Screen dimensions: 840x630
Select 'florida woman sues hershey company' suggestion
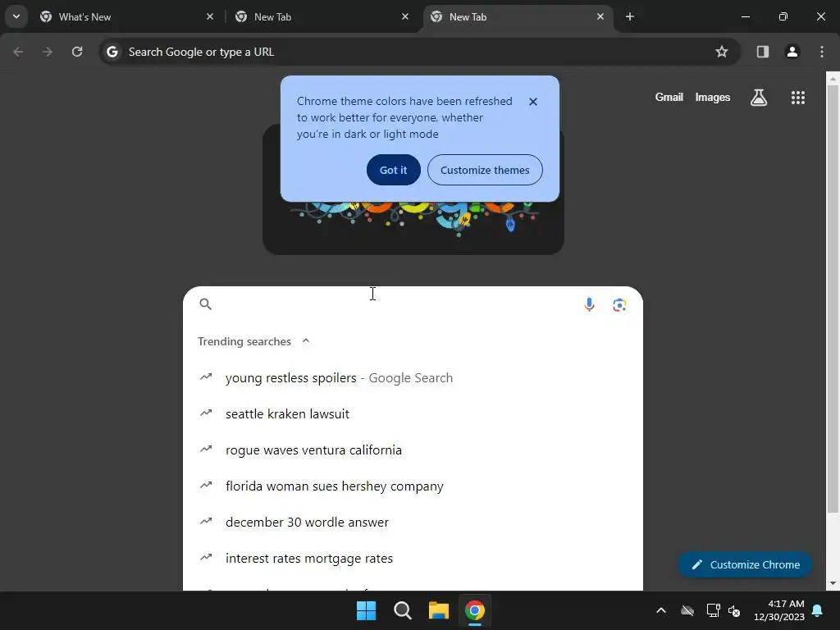413,486
